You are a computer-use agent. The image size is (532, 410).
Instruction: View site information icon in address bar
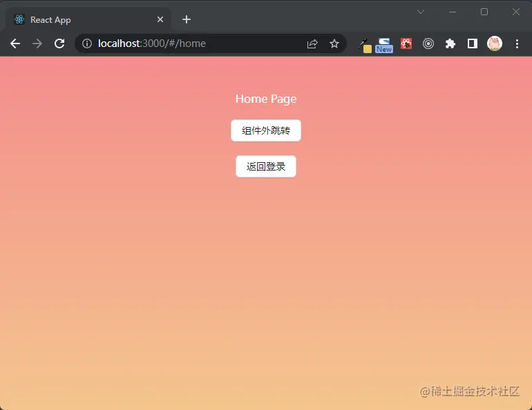(x=87, y=43)
